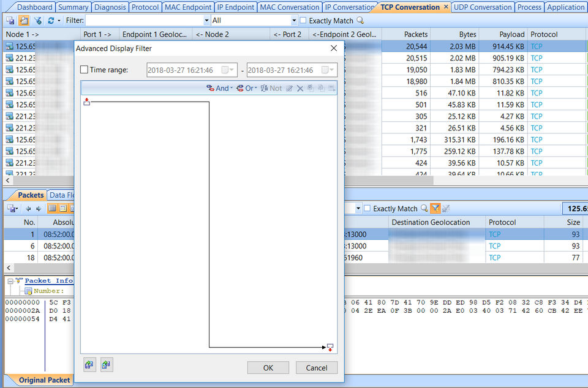Image resolution: width=588 pixels, height=388 pixels.
Task: Click the advanced filter funnel icon in the top toolbar
Action: pos(37,21)
